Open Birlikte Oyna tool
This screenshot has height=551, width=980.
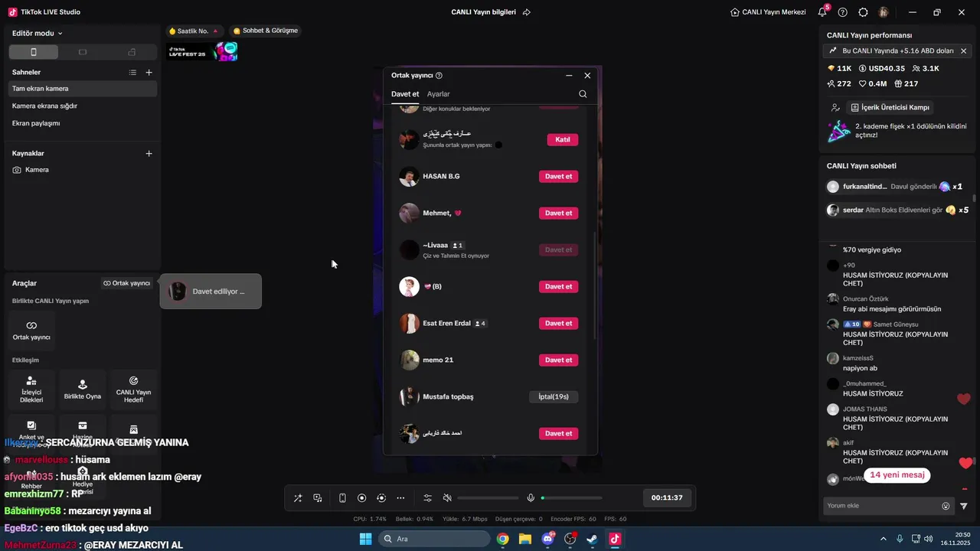[83, 389]
